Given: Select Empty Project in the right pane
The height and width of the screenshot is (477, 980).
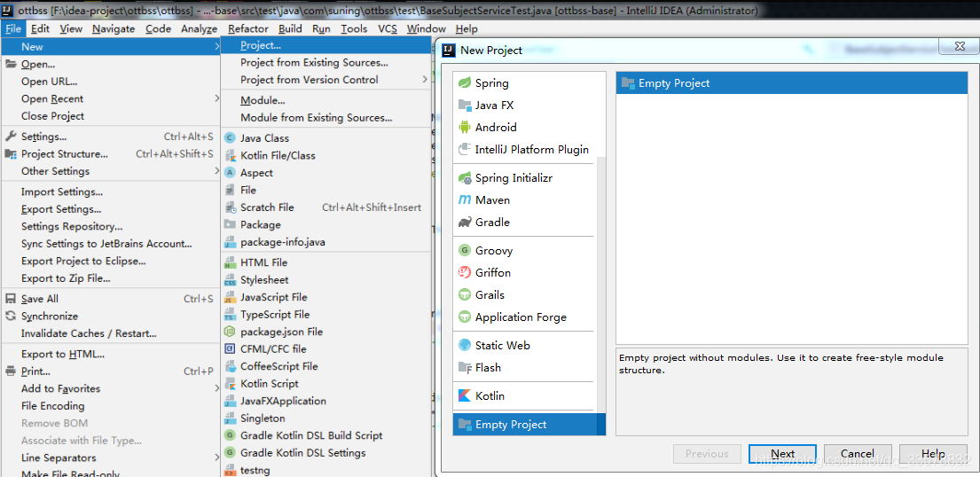Looking at the screenshot, I should 791,83.
